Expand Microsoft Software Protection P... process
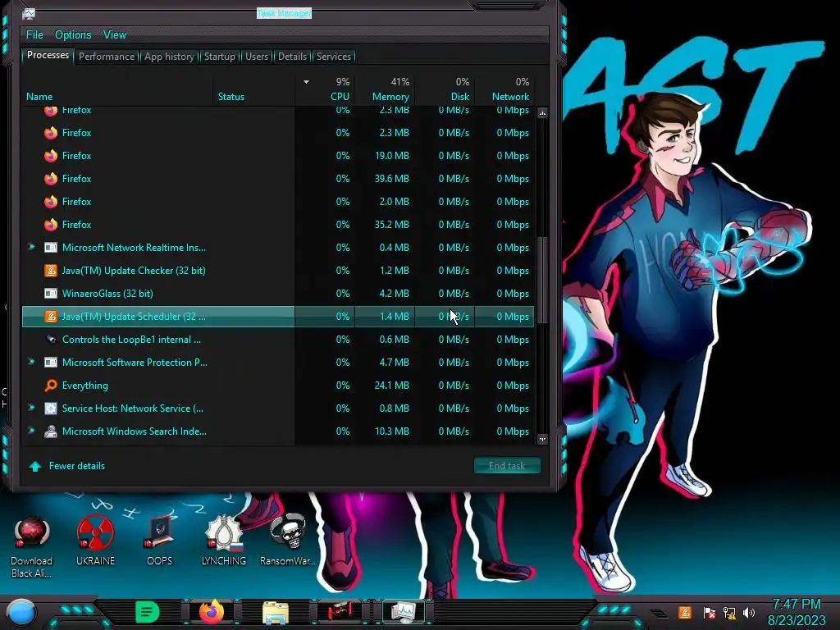 click(x=31, y=362)
